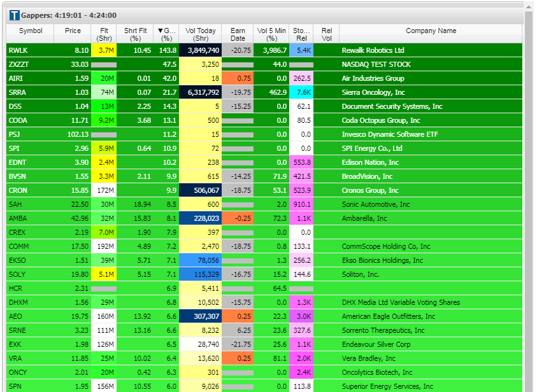Select the AMBA symbol cell
Viewport: 537px width, 392px height.
click(x=31, y=218)
